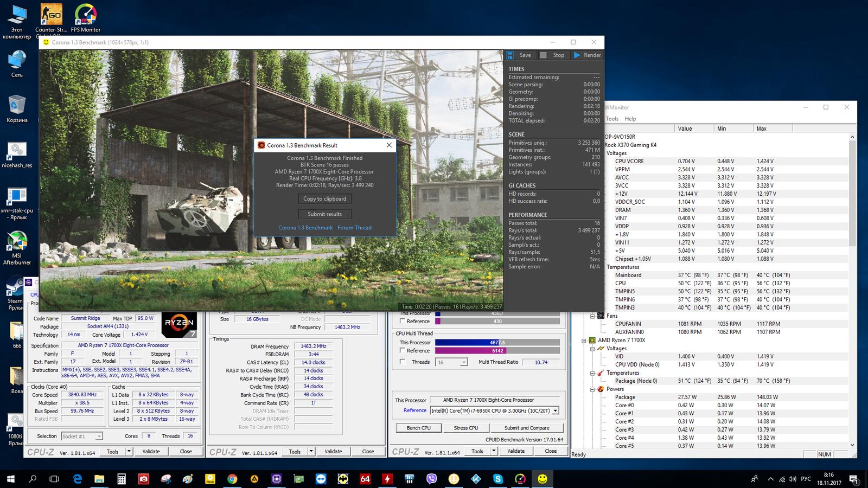
Task: Open the Reference processor dropdown list
Action: [x=555, y=411]
